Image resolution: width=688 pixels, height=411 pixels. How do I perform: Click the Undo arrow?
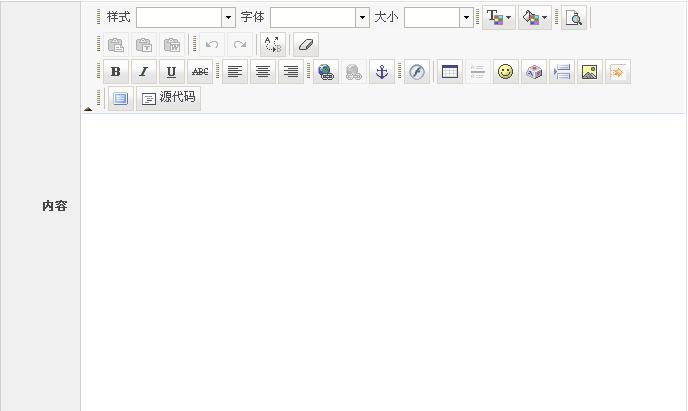tap(212, 45)
